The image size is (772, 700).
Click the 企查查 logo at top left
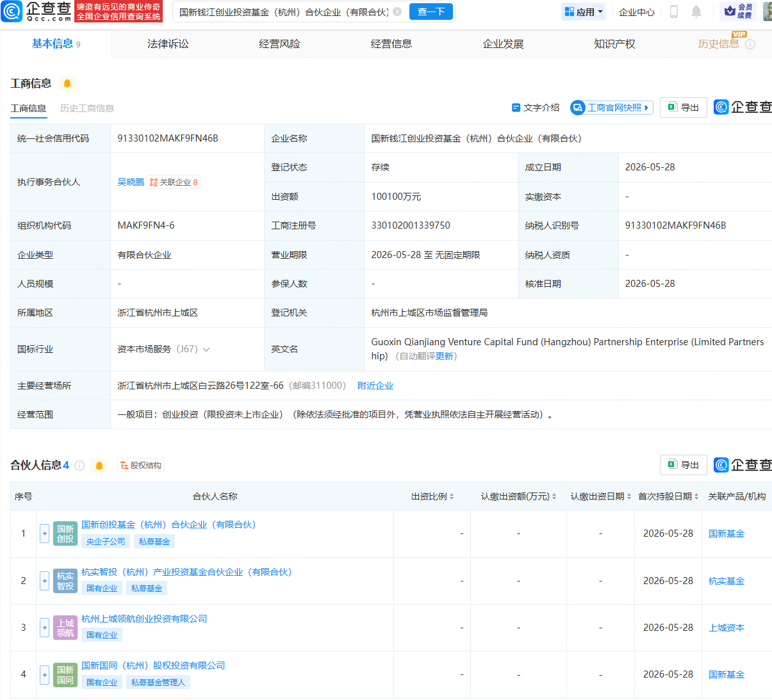pyautogui.click(x=37, y=11)
